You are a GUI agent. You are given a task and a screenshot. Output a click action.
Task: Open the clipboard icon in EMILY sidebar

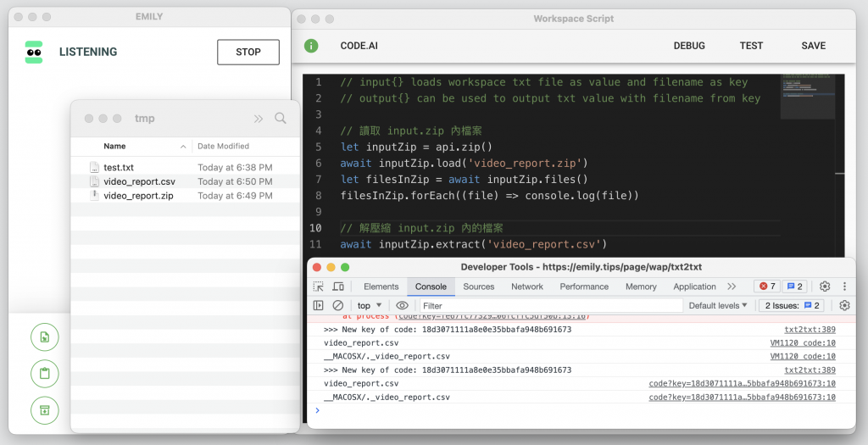[x=45, y=374]
